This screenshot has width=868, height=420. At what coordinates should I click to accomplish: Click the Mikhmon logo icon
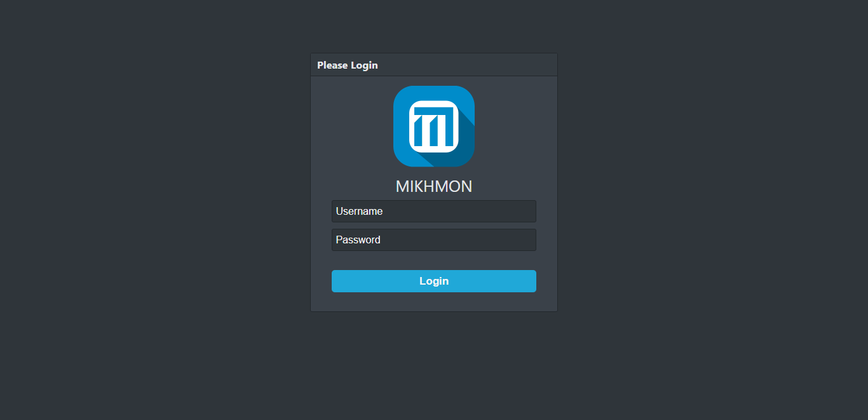point(434,126)
